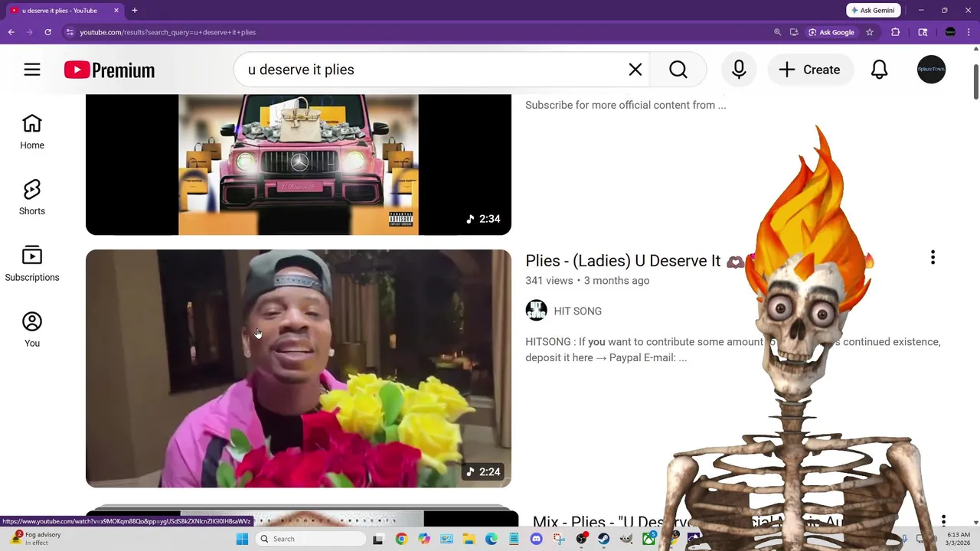Click the YouTube Premium logo
Screen dimensions: 980x551
click(109, 70)
